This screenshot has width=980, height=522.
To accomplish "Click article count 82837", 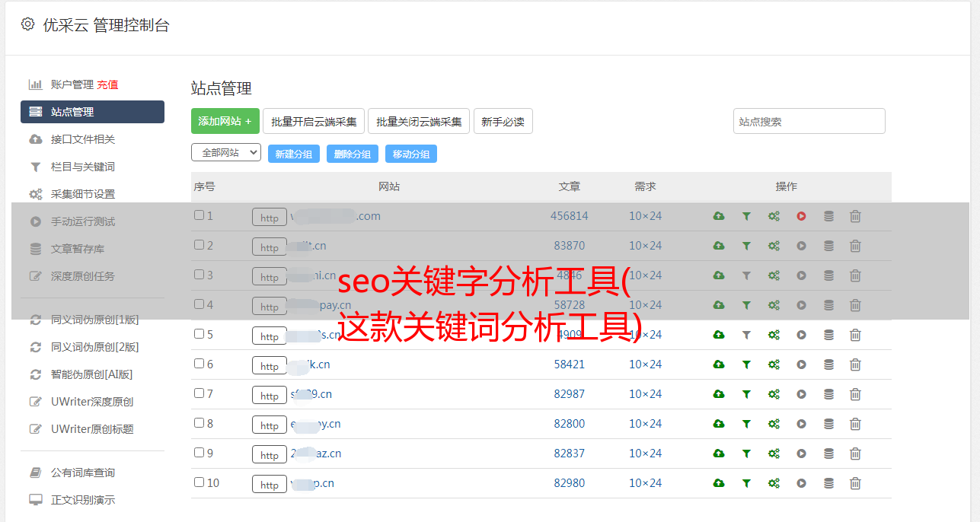I will 570,454.
